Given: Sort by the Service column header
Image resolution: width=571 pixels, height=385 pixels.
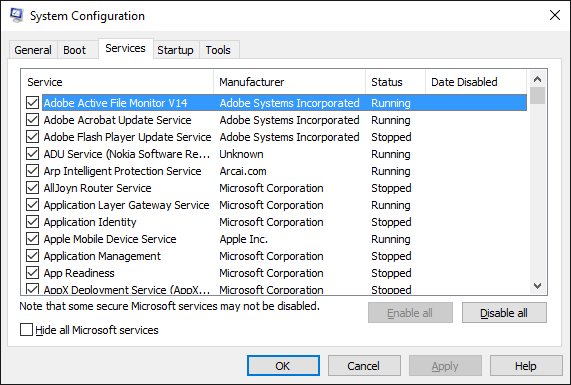Looking at the screenshot, I should (x=118, y=82).
